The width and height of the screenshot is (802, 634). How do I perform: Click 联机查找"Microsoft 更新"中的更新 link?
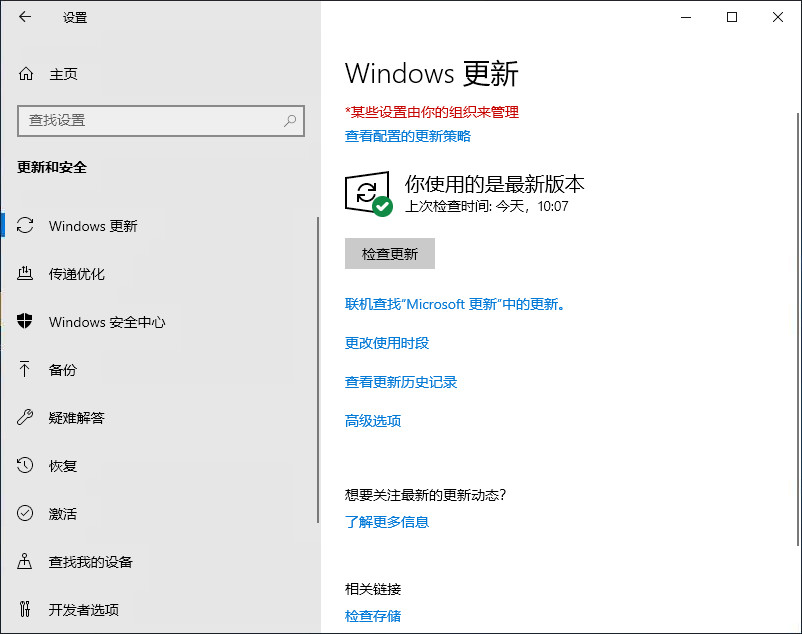click(x=455, y=304)
